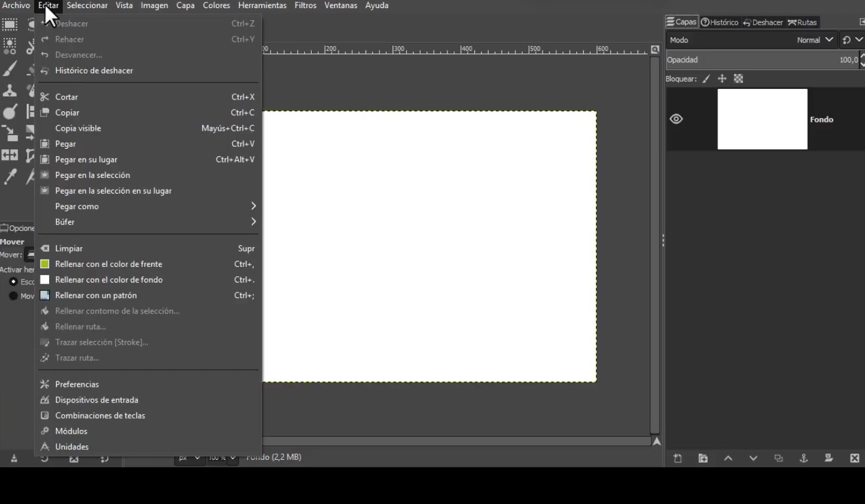
Task: Click the canvas vertical scrollbar
Action: tap(655, 245)
